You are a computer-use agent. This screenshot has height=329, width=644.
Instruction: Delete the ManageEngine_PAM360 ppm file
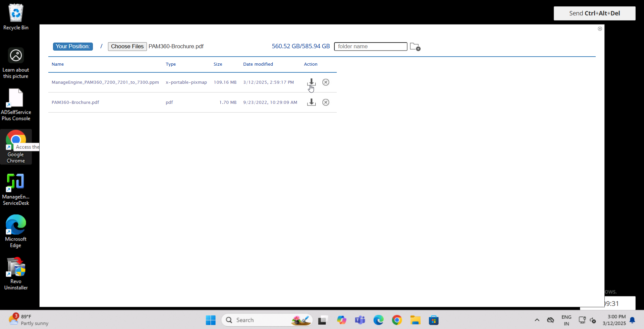[325, 82]
